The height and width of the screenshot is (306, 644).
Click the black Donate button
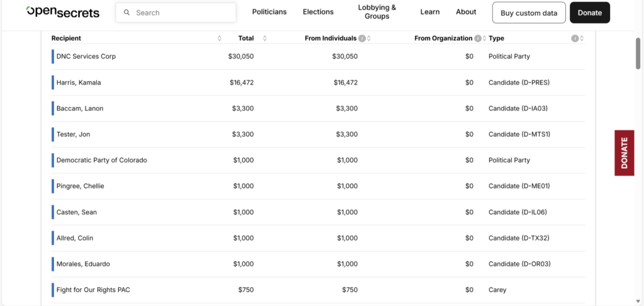pos(589,13)
